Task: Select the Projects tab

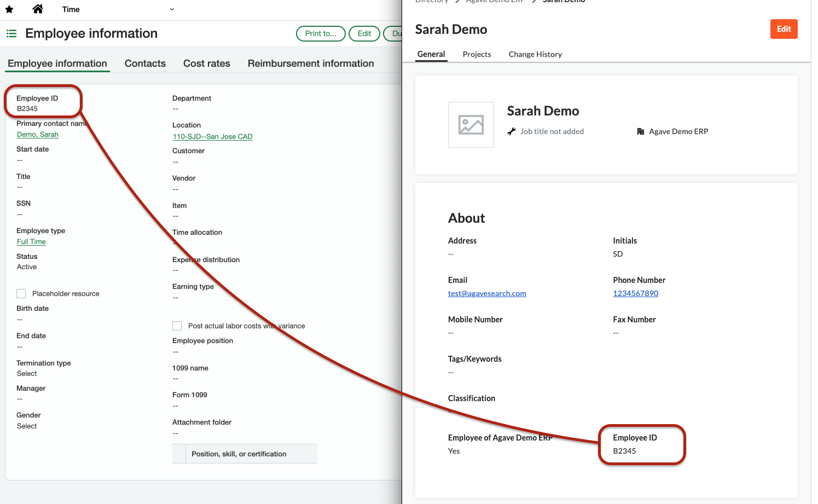Action: coord(477,54)
